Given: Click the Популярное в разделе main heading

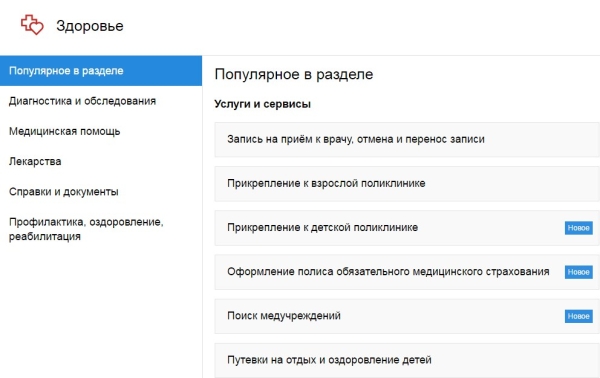Looking at the screenshot, I should click(x=293, y=75).
